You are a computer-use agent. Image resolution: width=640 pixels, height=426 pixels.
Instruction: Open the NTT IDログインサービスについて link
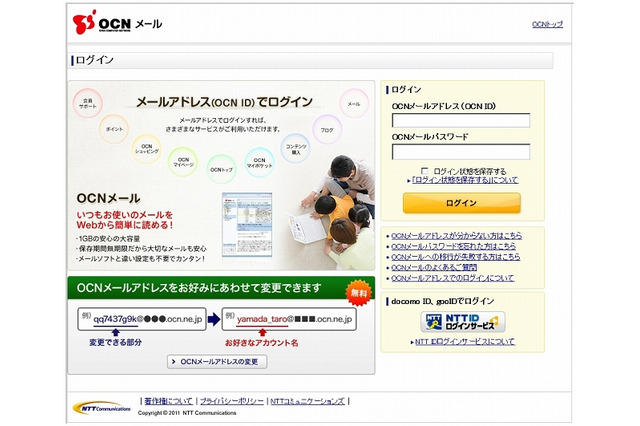pyautogui.click(x=465, y=342)
